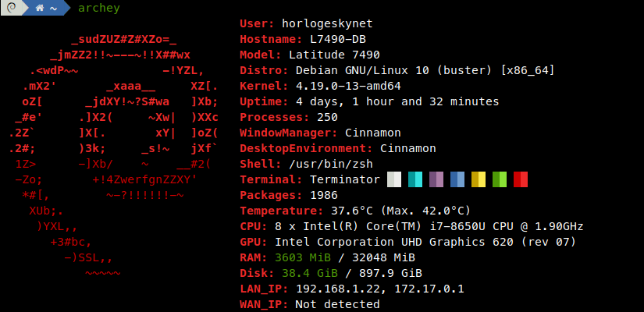644x312 pixels.
Task: Click the Debian swirl icon in the prompt
Action: 10,8
